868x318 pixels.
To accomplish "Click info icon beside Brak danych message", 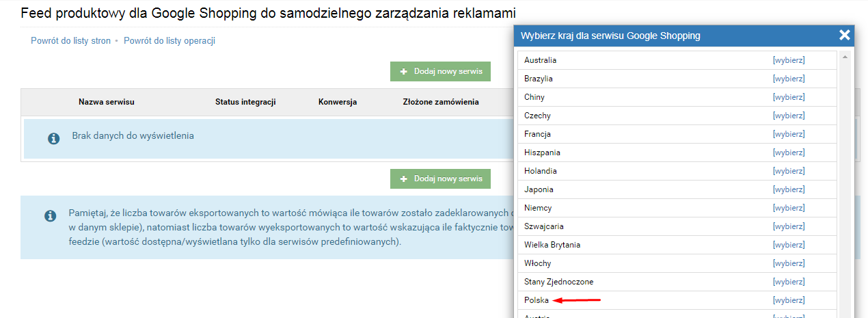I will 53,139.
